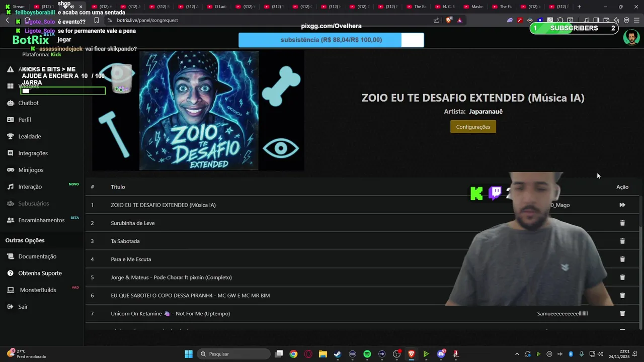
Task: Click the Lealdade trophy icon
Action: click(x=10, y=136)
